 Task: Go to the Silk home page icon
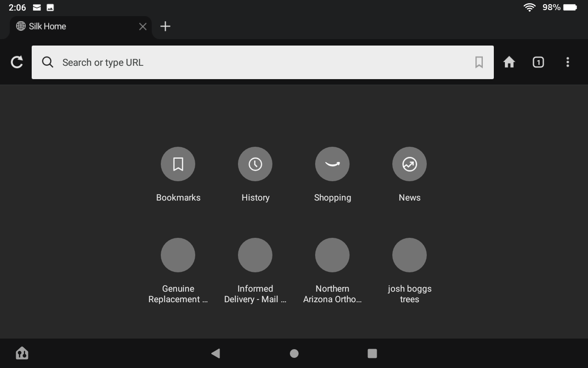(509, 62)
